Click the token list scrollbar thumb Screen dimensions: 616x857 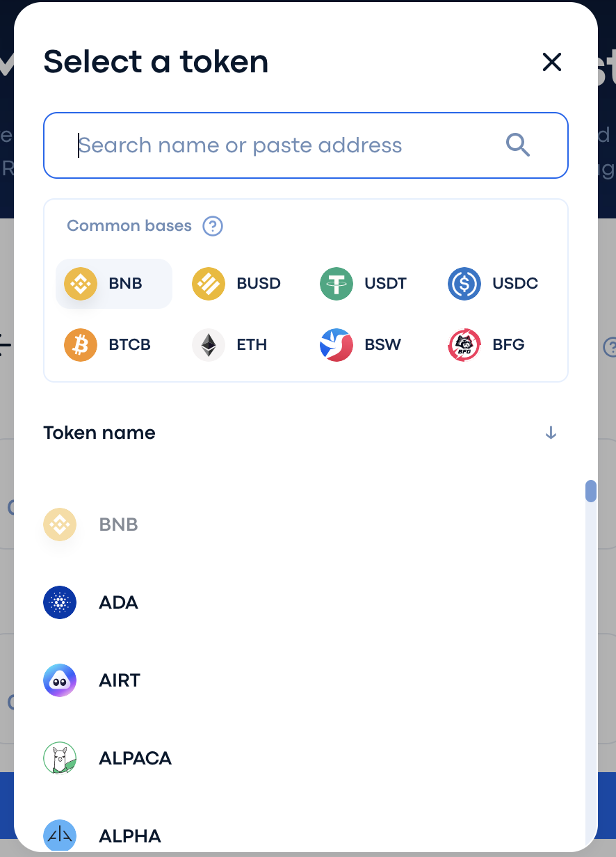point(591,491)
